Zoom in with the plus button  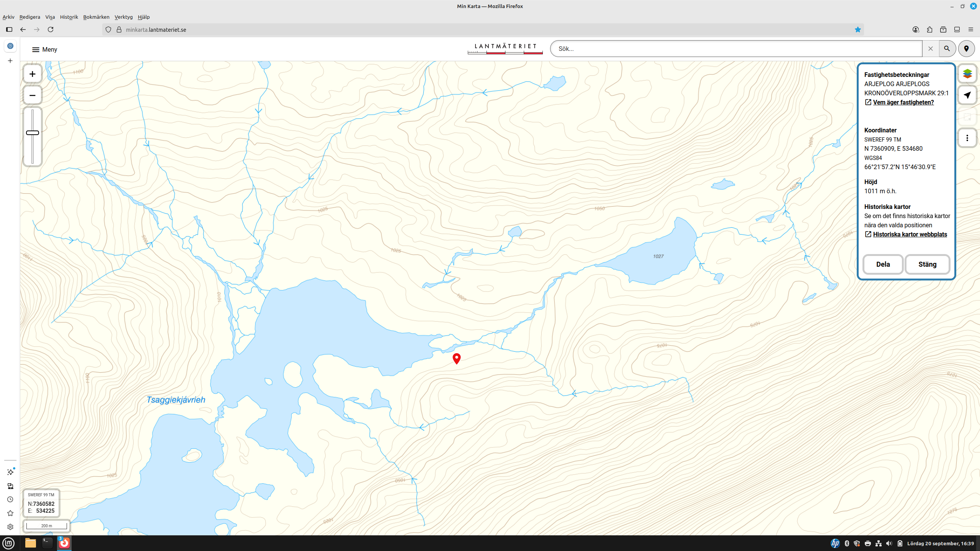tap(33, 74)
